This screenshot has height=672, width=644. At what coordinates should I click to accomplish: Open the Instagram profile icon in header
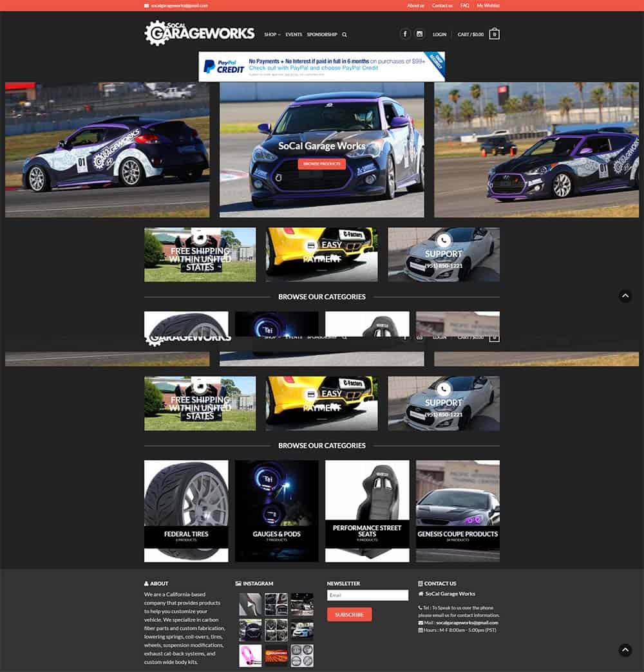pos(420,34)
